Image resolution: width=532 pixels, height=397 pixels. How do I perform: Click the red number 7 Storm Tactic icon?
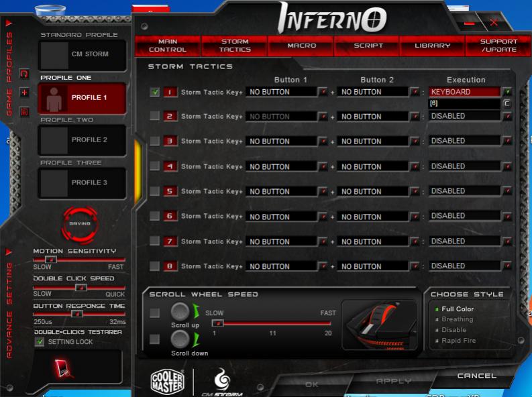pyautogui.click(x=170, y=241)
